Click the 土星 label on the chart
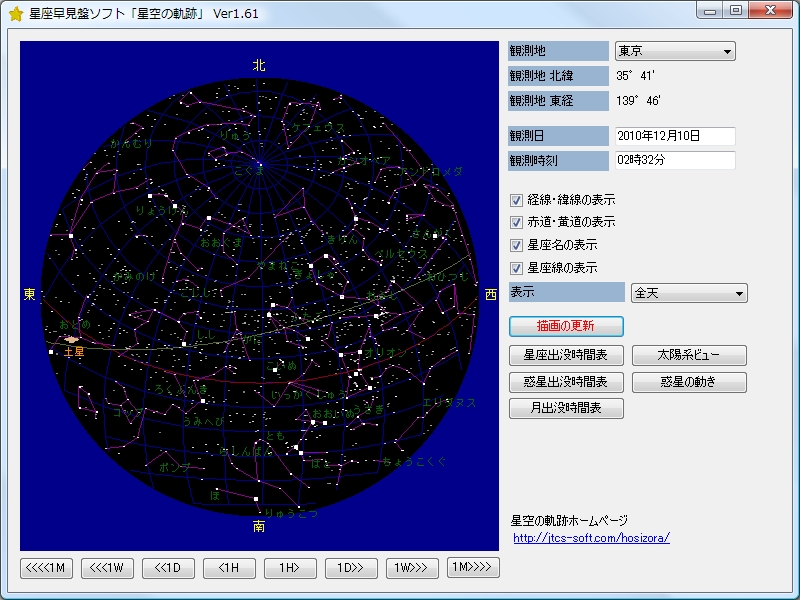 pos(74,352)
